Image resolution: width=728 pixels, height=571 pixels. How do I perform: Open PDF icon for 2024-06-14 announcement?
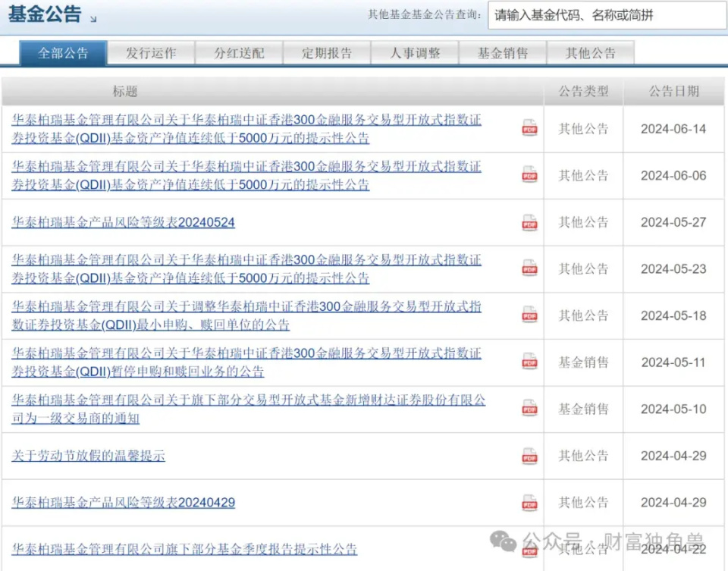pos(529,129)
